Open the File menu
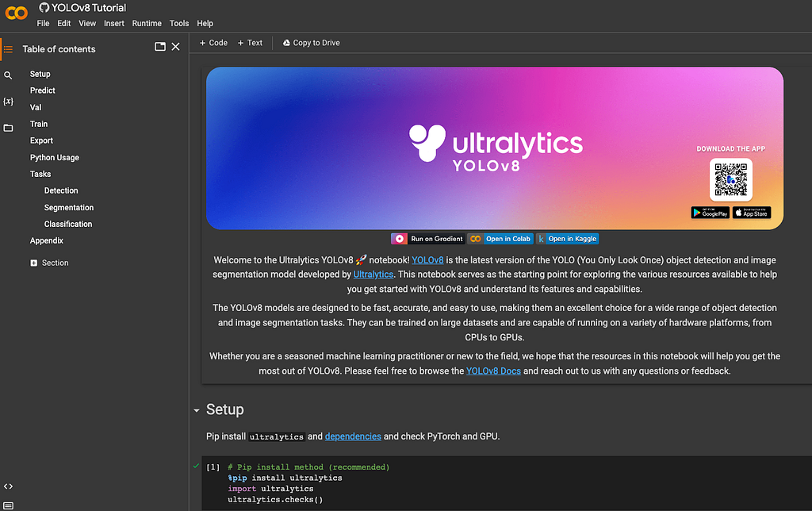This screenshot has width=812, height=511. [43, 23]
